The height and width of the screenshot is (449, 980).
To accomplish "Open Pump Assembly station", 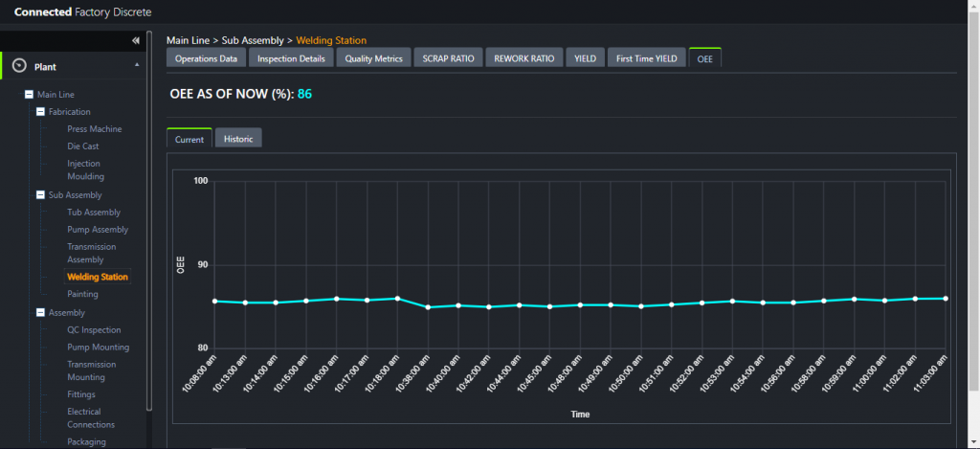I will click(x=97, y=230).
